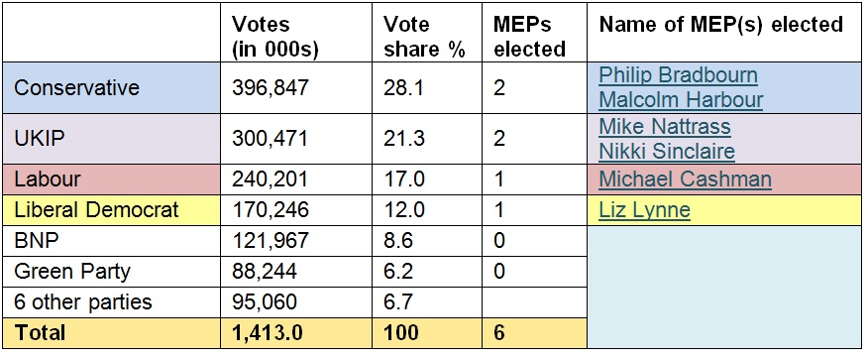
Task: Select the Total row label
Action: point(40,332)
